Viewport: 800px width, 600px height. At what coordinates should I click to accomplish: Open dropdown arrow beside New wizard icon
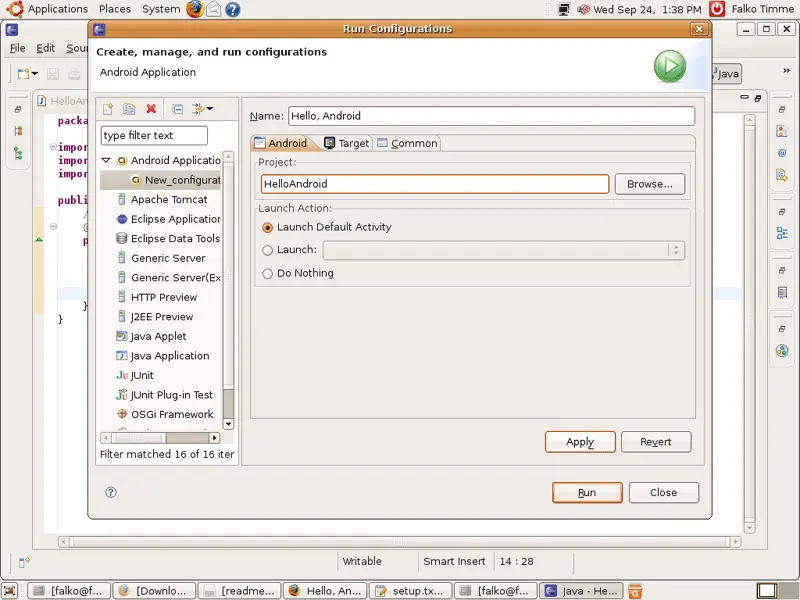tap(35, 74)
